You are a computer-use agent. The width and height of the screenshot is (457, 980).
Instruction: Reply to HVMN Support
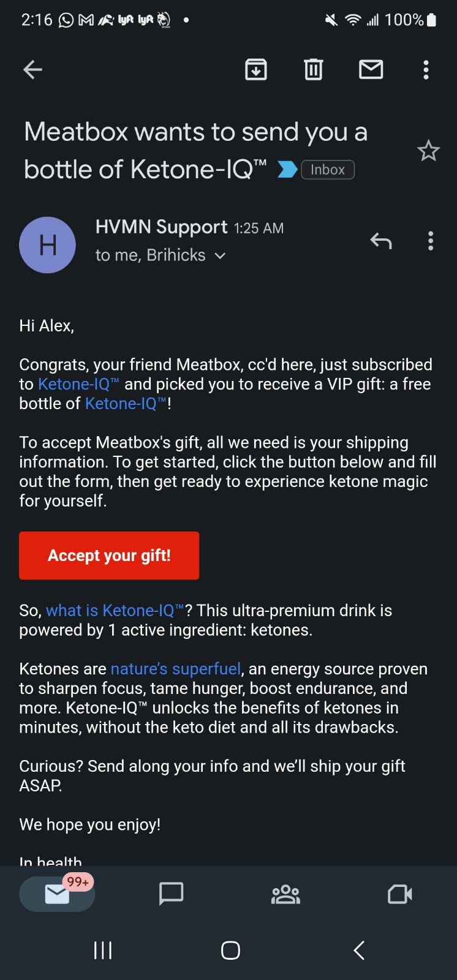point(380,241)
